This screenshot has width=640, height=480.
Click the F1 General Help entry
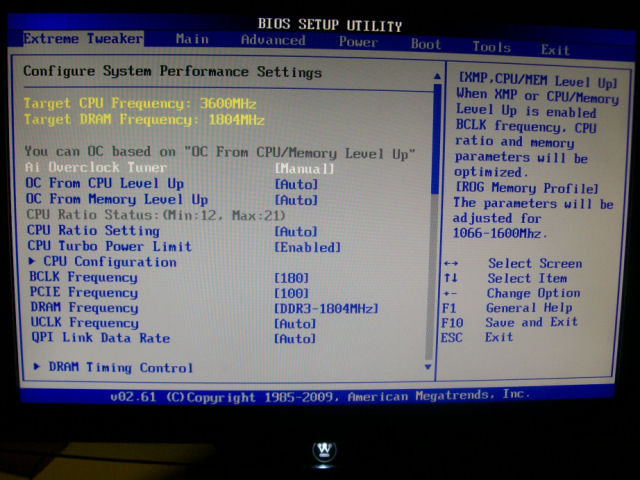(507, 308)
